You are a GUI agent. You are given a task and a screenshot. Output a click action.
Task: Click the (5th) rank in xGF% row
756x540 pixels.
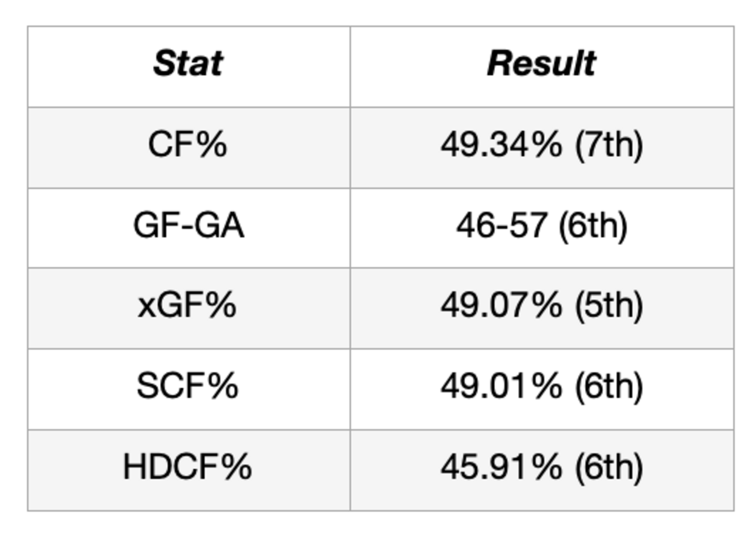[609, 306]
